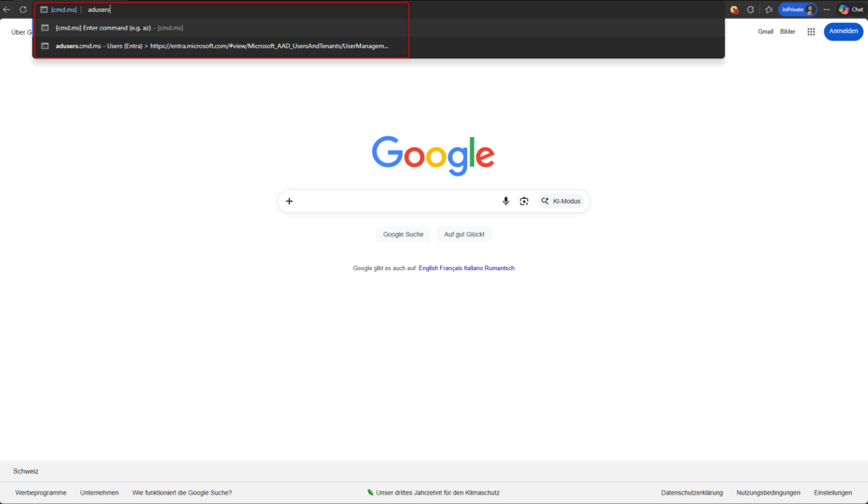Image resolution: width=868 pixels, height=504 pixels.
Task: Open the Favorites star list icon
Action: [769, 9]
